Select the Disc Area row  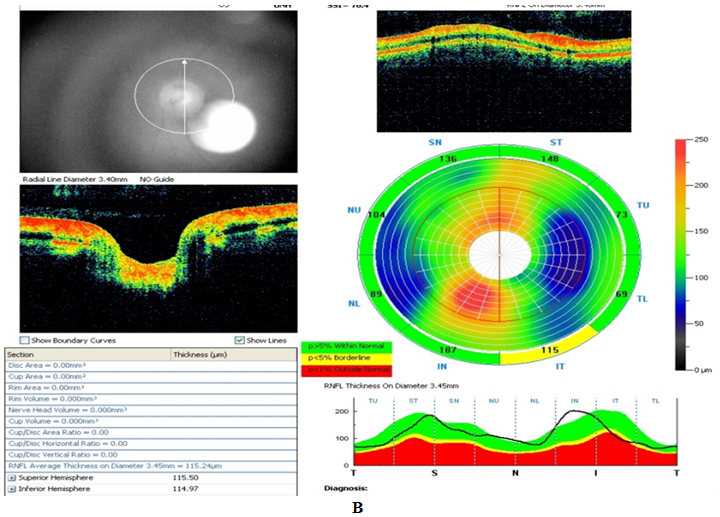[60, 366]
